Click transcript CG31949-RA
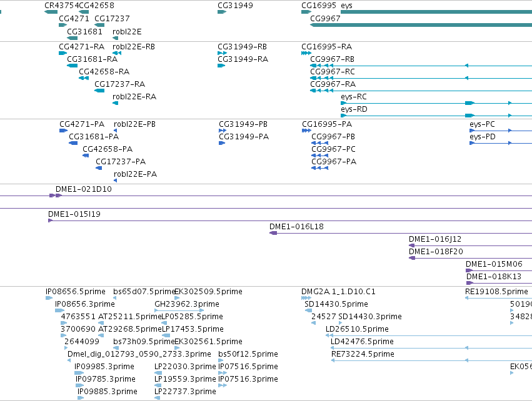The width and height of the screenshot is (532, 401). (x=243, y=59)
